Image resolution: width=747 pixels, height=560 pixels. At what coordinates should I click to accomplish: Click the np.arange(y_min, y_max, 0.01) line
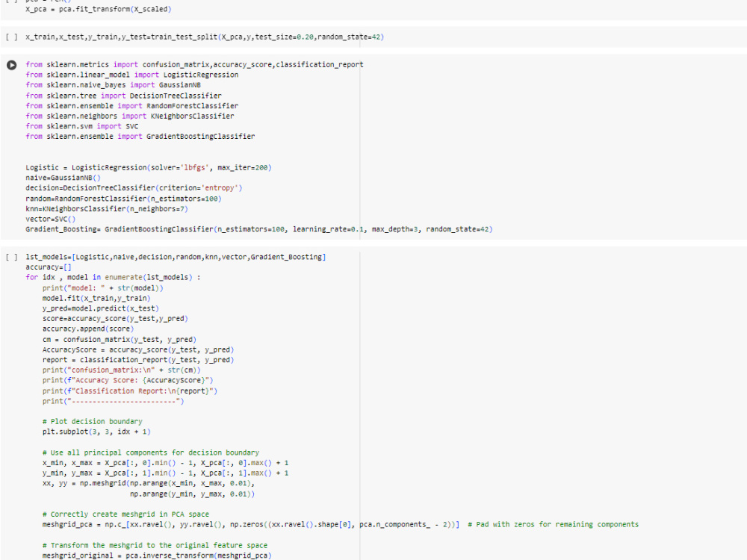pos(193,494)
